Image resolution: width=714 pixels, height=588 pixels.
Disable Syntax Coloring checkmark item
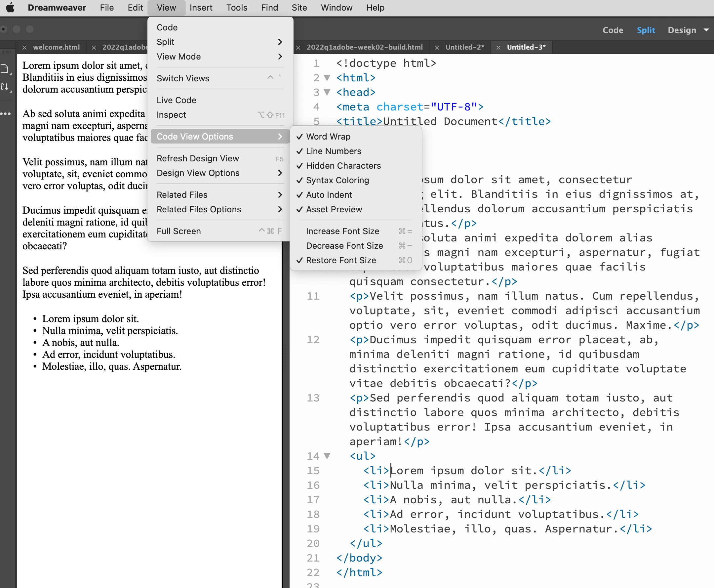click(337, 180)
